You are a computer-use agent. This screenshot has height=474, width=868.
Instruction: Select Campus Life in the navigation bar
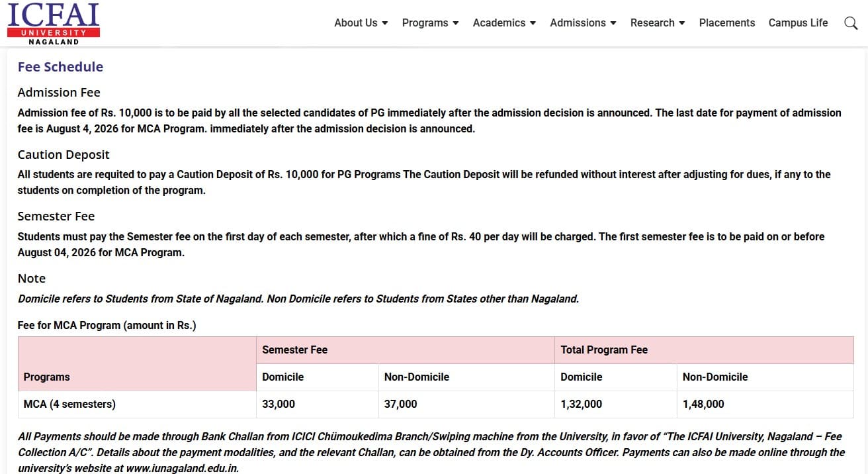point(798,23)
